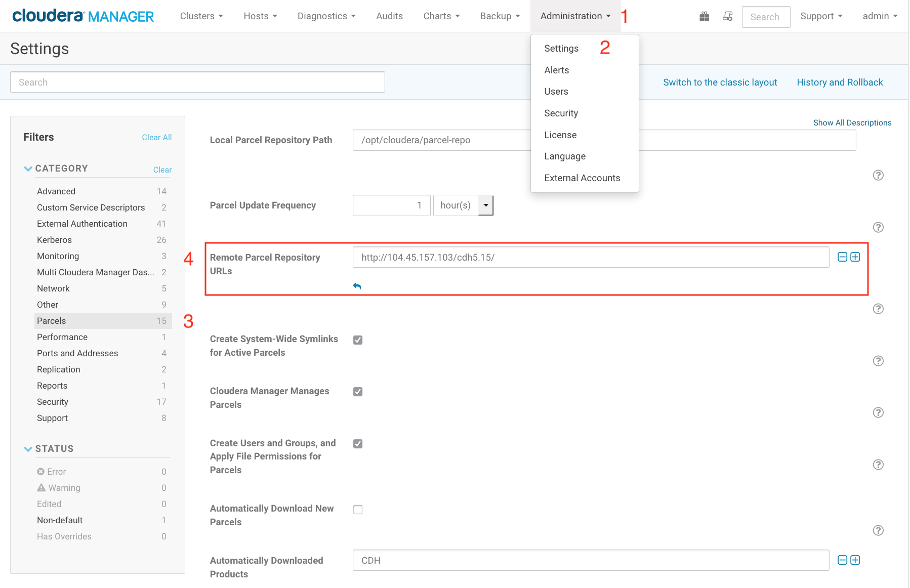Click Show All Descriptions
Image resolution: width=910 pixels, height=588 pixels.
[x=852, y=123]
